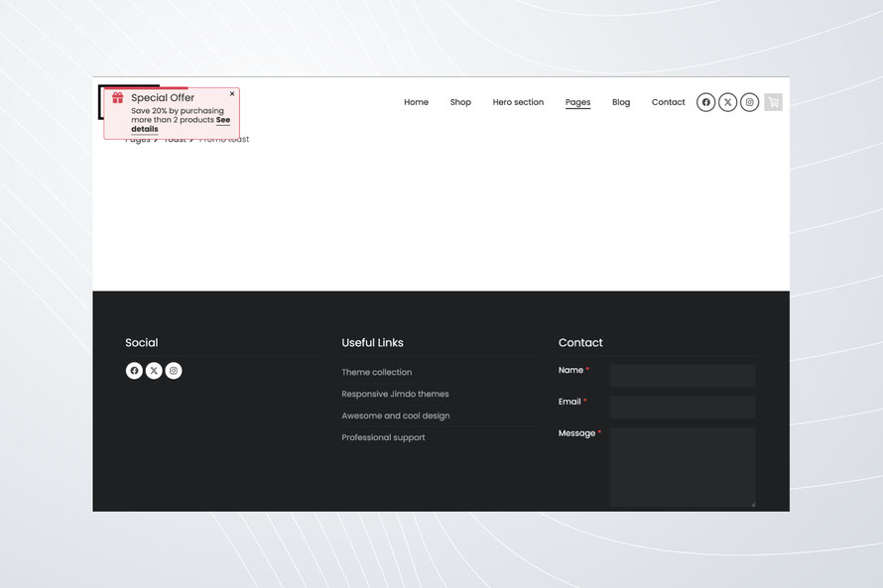Click the footer Facebook icon under Social

click(x=134, y=370)
